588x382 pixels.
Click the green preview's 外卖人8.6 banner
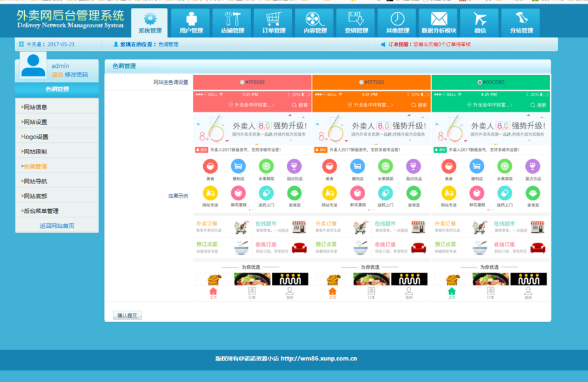[491, 129]
